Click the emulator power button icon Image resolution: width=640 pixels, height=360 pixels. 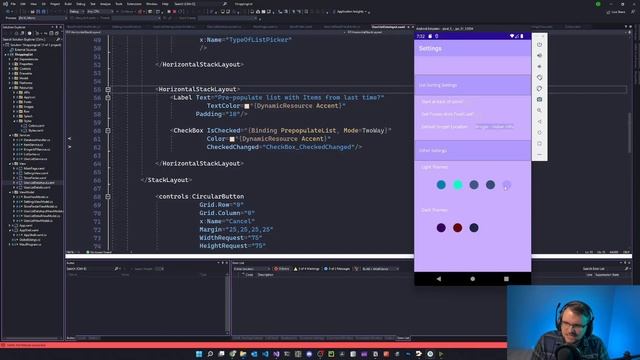point(539,44)
